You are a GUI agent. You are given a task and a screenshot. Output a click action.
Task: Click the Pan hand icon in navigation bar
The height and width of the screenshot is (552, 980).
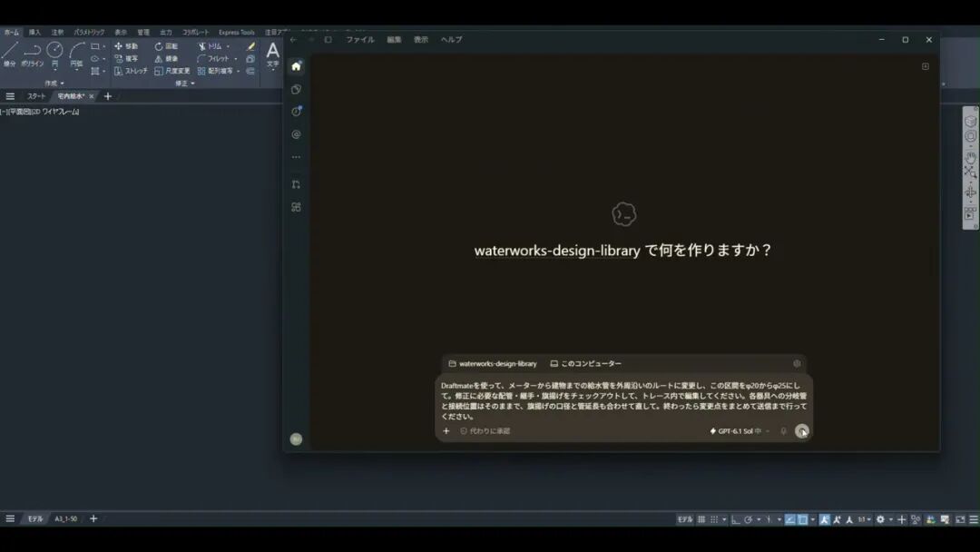[x=970, y=157]
